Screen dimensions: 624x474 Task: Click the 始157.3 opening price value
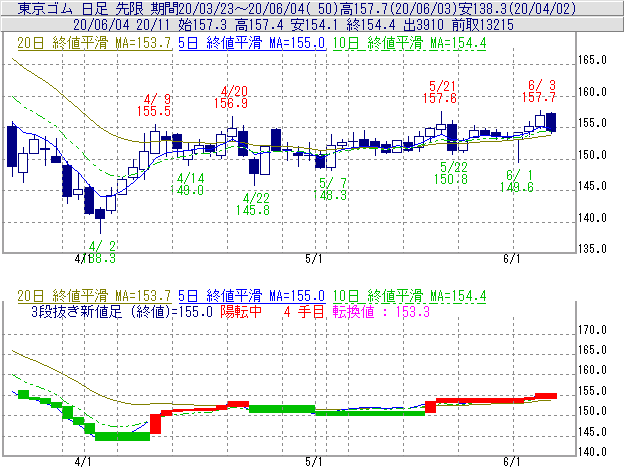(x=202, y=25)
